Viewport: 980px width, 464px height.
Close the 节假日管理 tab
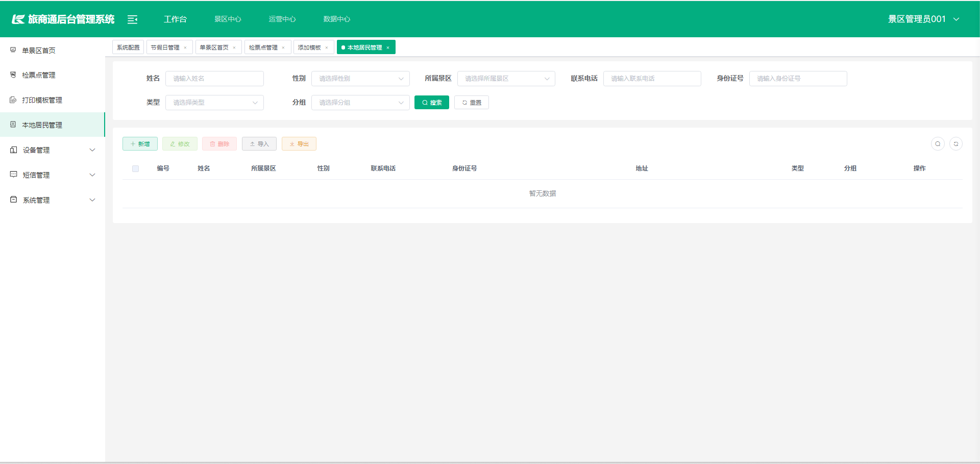click(185, 47)
